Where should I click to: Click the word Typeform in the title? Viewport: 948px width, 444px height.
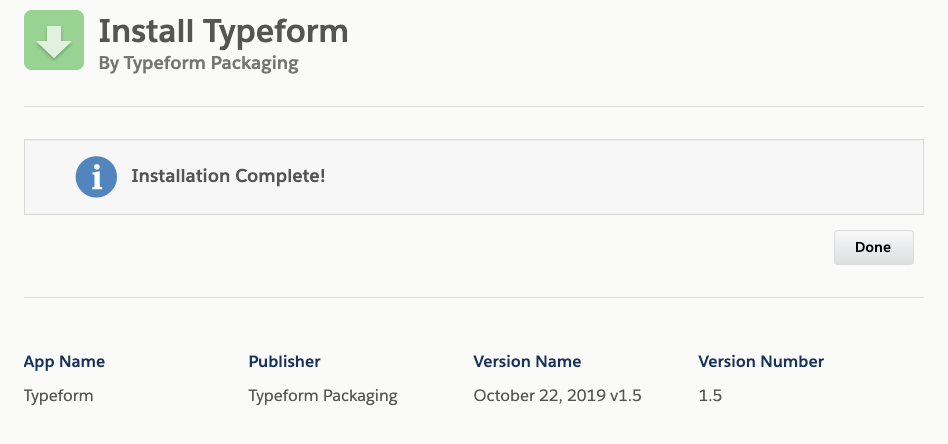click(x=275, y=31)
